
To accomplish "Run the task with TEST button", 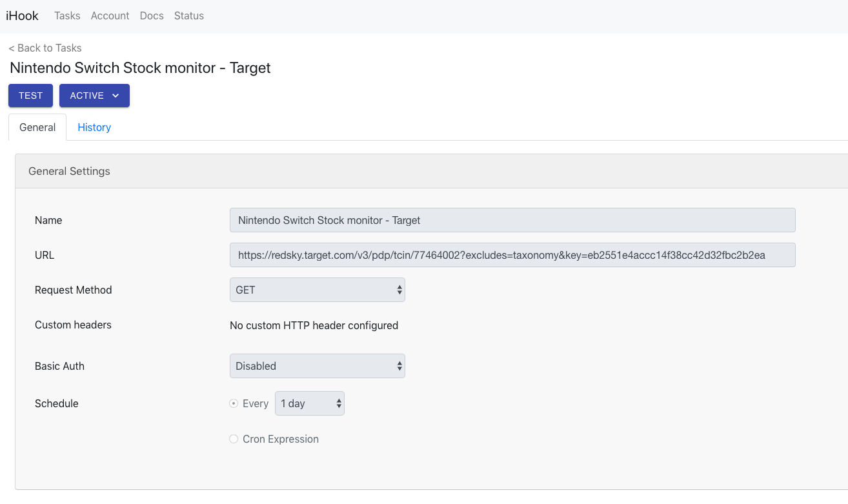I will click(x=30, y=96).
